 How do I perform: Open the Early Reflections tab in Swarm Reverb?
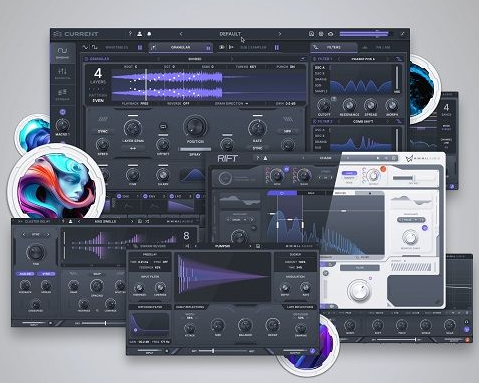coord(190,307)
